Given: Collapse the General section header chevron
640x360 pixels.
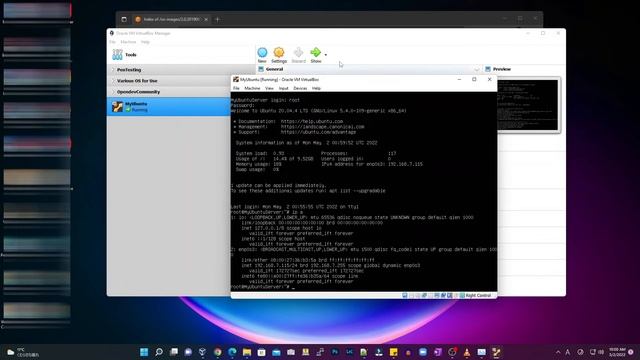Looking at the screenshot, I should 477,69.
